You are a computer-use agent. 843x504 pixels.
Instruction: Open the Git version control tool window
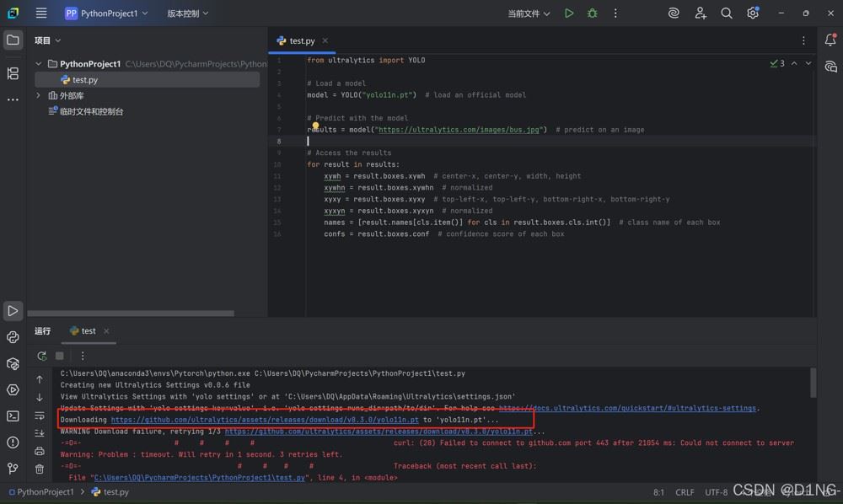tap(13, 468)
